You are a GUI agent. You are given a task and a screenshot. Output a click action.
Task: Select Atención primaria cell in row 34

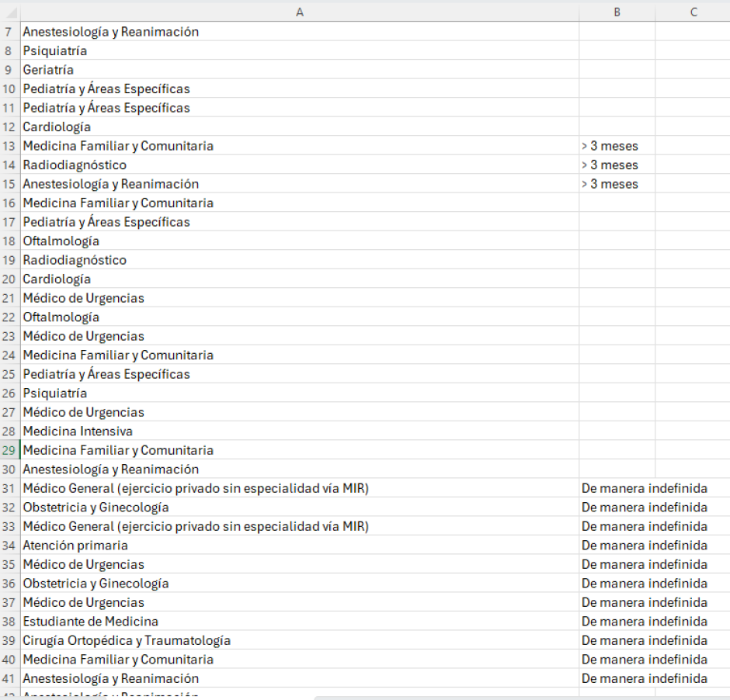(299, 546)
